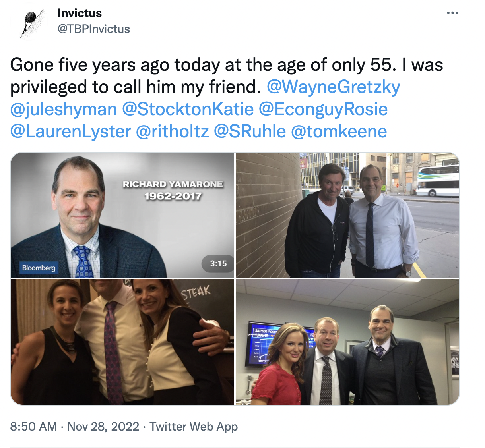Open the photo with the STEAK chalkboard
485x448 pixels.
122,342
